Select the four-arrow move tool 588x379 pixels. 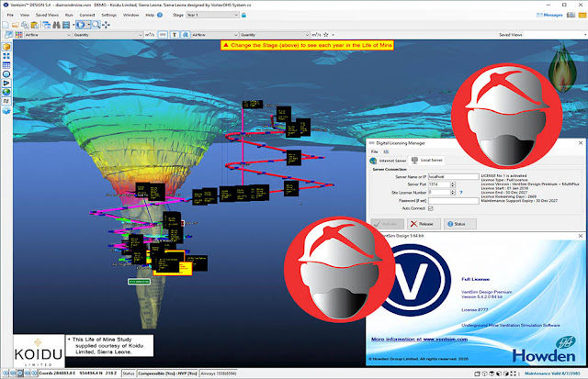click(106, 25)
